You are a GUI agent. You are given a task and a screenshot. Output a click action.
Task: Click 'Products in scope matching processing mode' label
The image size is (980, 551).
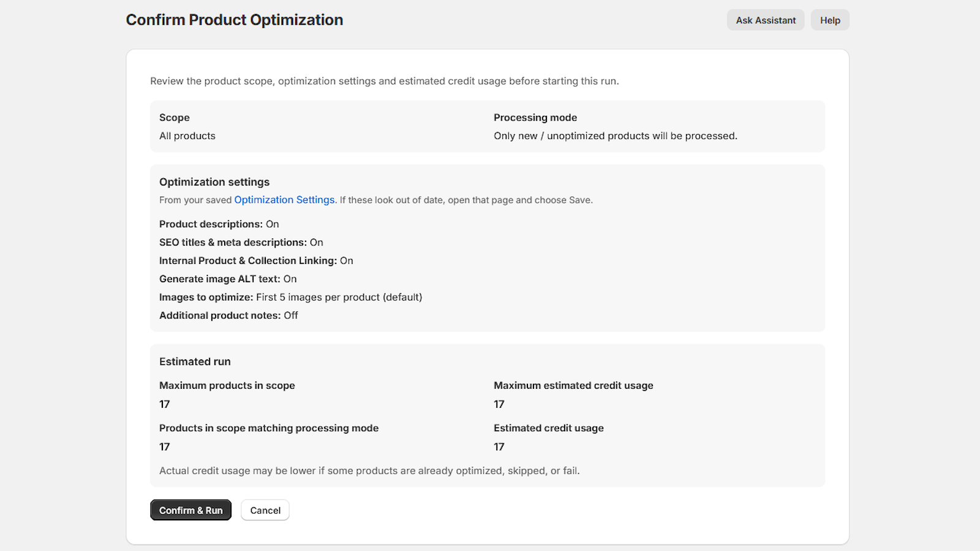(269, 428)
